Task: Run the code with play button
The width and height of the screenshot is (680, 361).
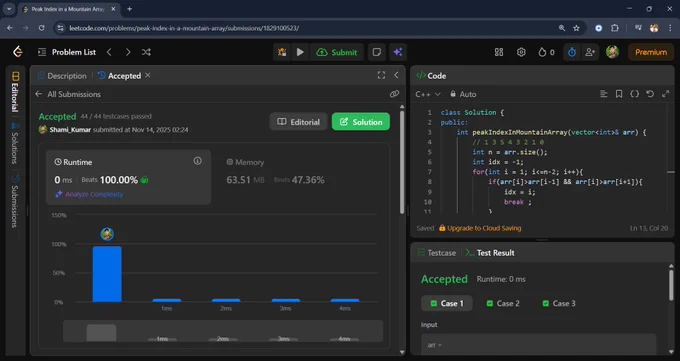Action: [x=300, y=52]
